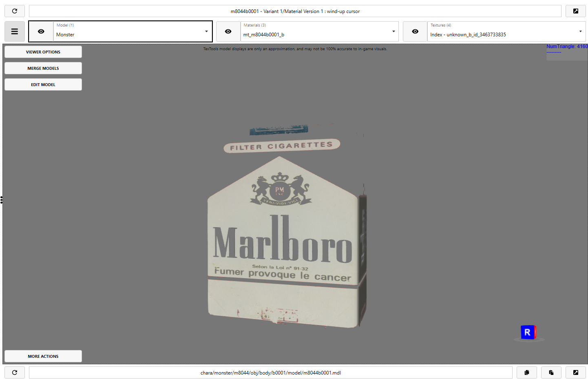Click the three-dot panel splitter handle
The height and width of the screenshot is (379, 588).
(x=2, y=200)
